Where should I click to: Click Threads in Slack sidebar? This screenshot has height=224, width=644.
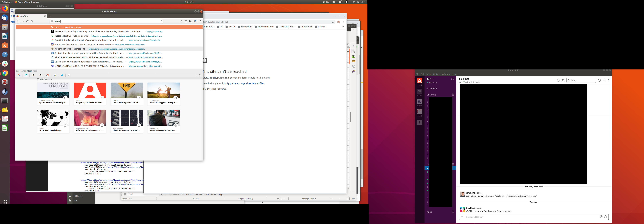click(x=433, y=88)
